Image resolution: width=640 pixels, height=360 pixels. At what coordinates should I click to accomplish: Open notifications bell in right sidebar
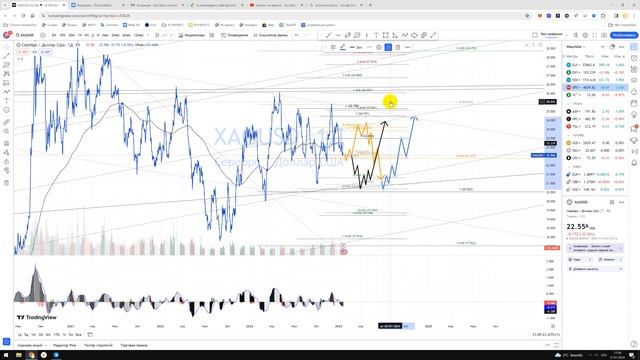634,162
